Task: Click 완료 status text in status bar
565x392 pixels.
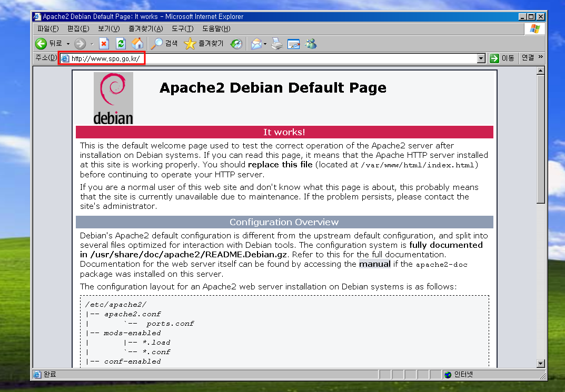Action: [49, 374]
